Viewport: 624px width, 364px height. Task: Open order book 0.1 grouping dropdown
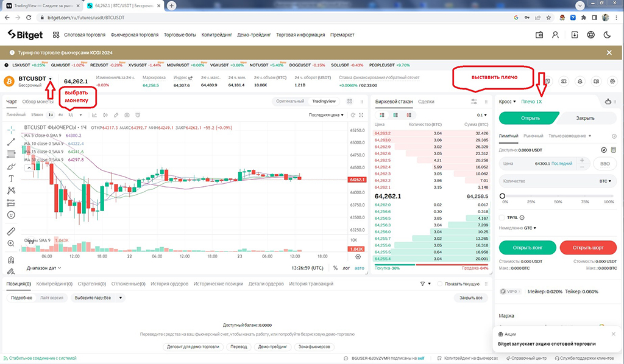coord(482,115)
